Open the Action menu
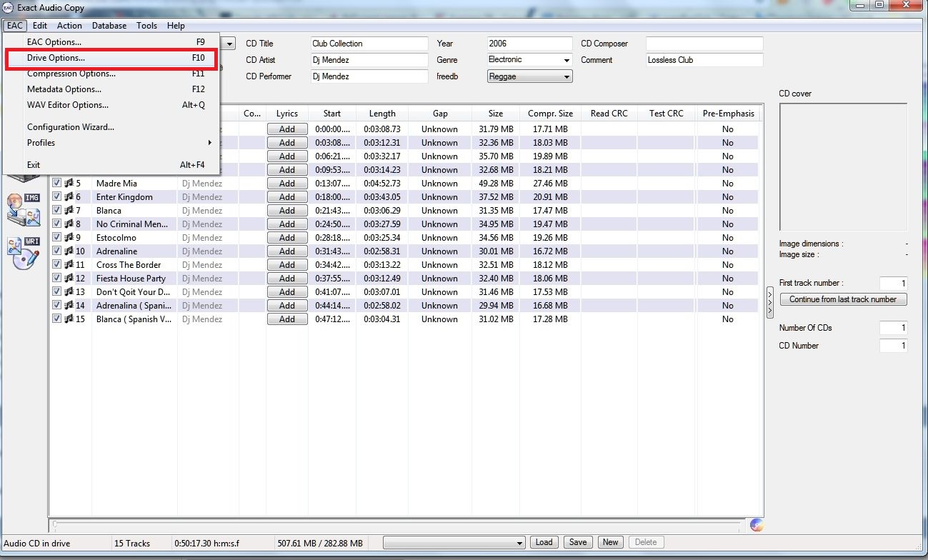 point(69,26)
